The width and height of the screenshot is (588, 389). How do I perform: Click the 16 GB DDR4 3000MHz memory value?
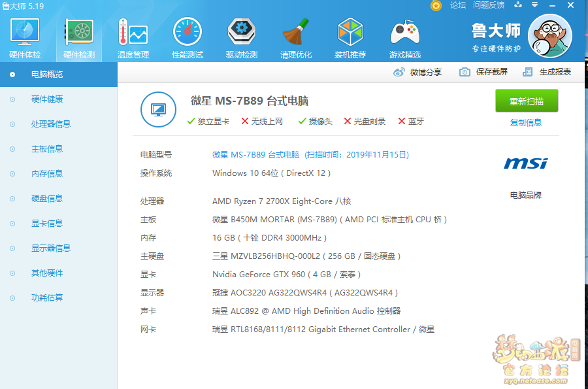coord(269,238)
